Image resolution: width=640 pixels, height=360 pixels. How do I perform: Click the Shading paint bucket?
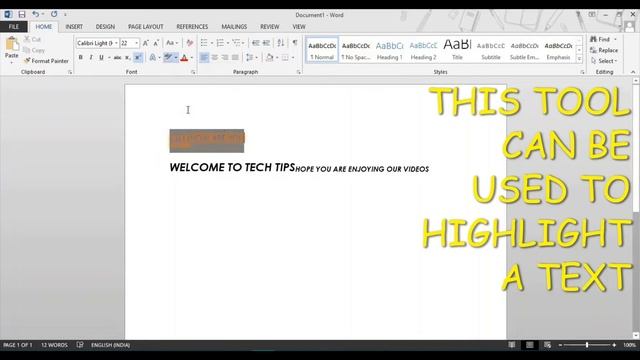tap(269, 58)
